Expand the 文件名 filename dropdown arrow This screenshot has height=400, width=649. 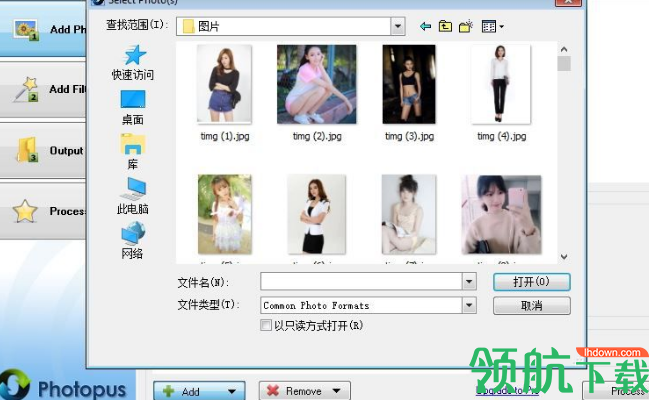click(x=469, y=282)
